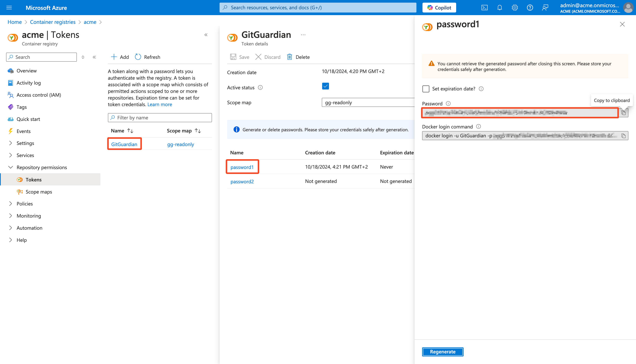Show expiration date info tooltip
The height and width of the screenshot is (364, 636).
pyautogui.click(x=481, y=89)
